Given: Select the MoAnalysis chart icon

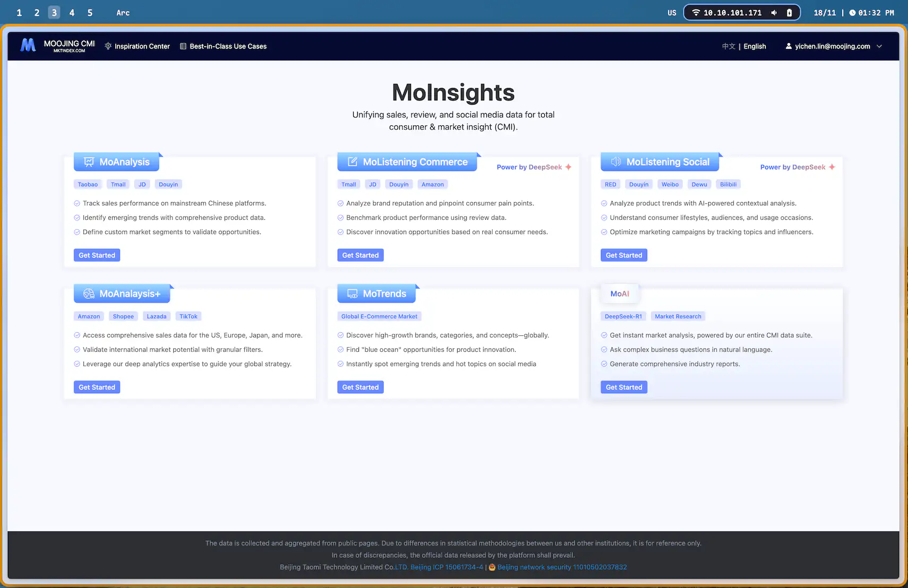Looking at the screenshot, I should pos(88,162).
